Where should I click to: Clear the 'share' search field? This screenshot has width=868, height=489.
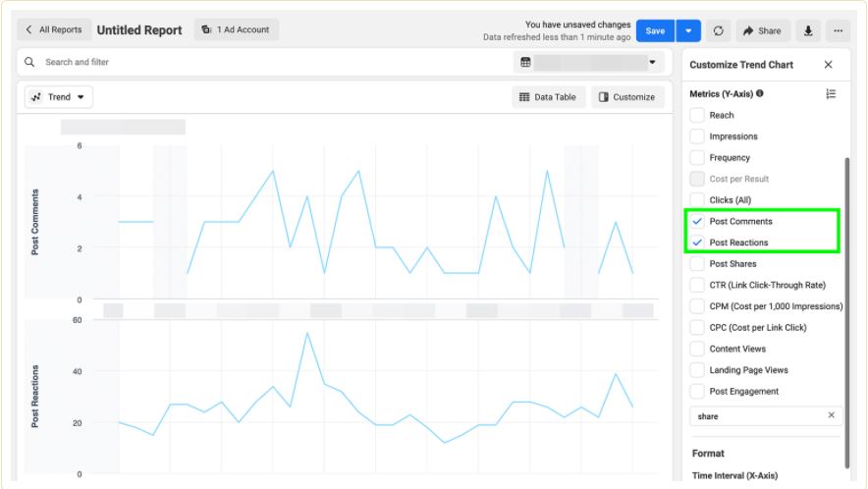pos(831,415)
